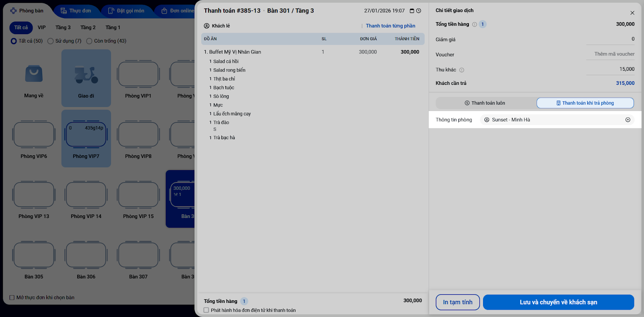Click the Trà bạc hà item

coord(224,138)
